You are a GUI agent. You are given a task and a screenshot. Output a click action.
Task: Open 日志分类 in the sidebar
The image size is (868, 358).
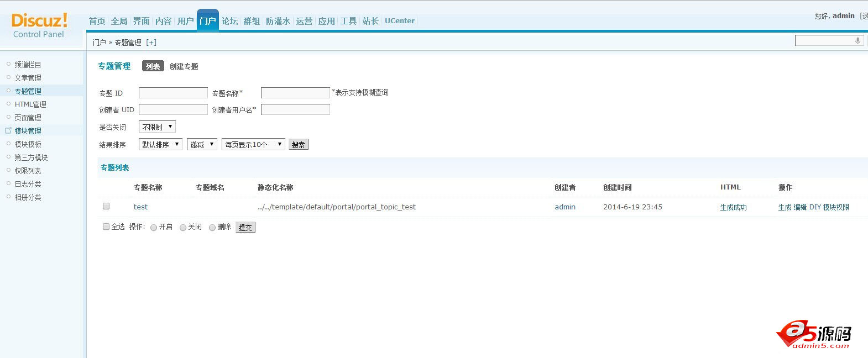click(x=28, y=184)
